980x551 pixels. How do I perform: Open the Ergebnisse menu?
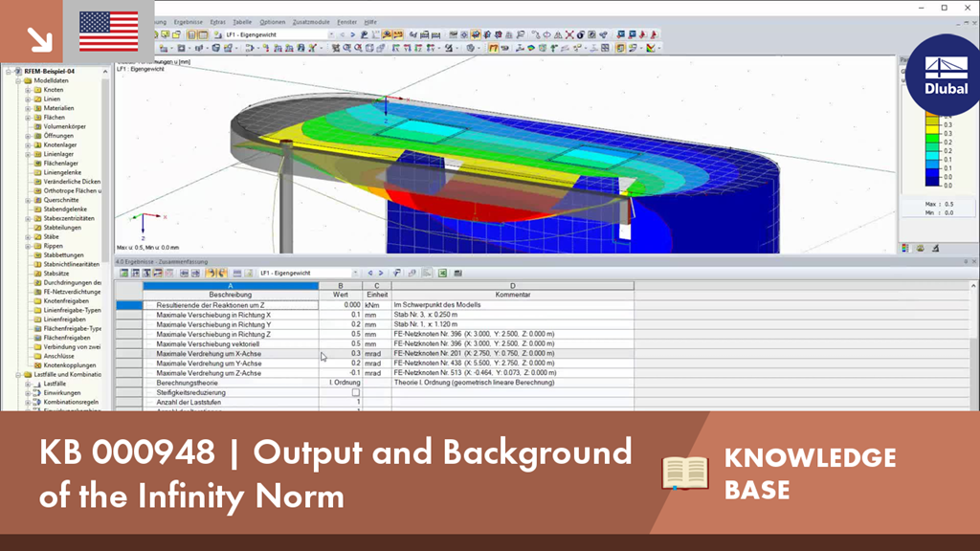(x=189, y=22)
